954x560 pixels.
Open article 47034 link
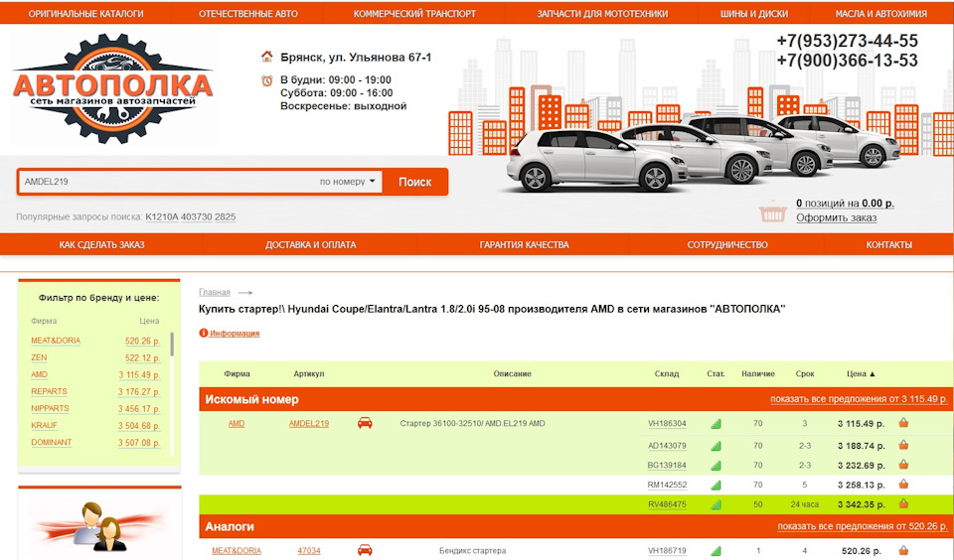click(x=308, y=550)
